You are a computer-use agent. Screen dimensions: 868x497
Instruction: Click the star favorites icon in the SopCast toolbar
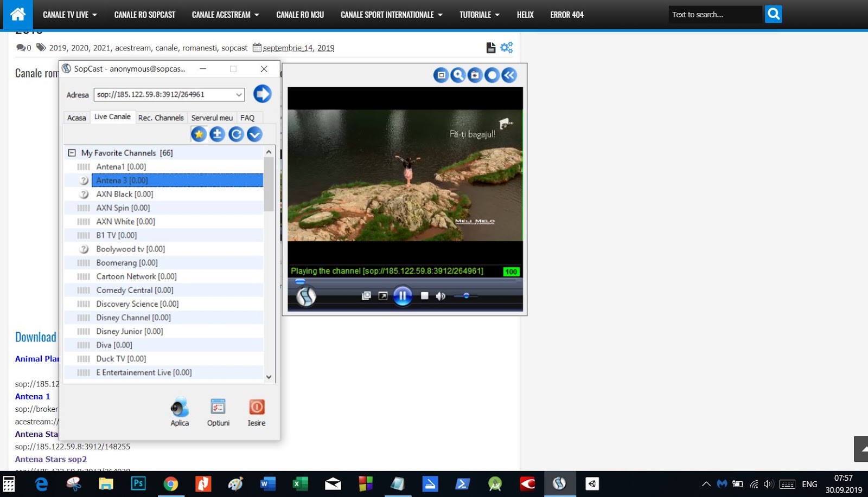tap(199, 134)
